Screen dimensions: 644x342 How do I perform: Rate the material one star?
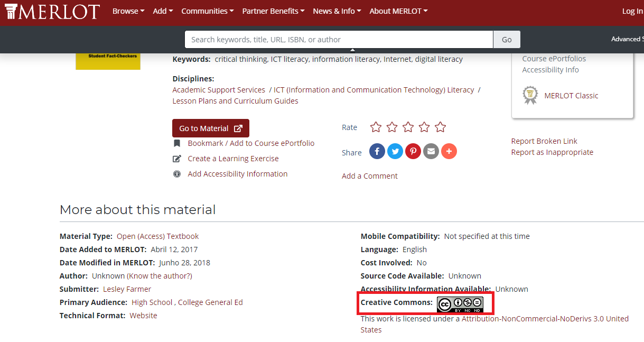(376, 127)
